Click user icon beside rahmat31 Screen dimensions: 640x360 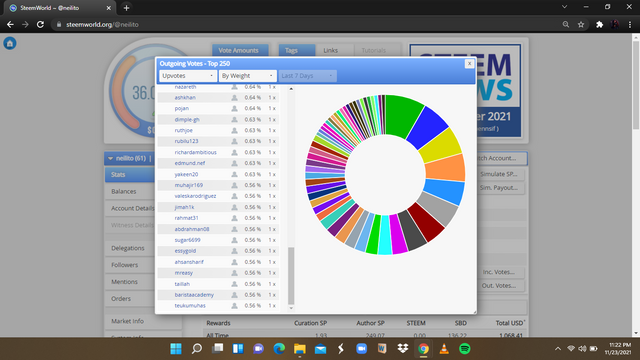point(234,218)
